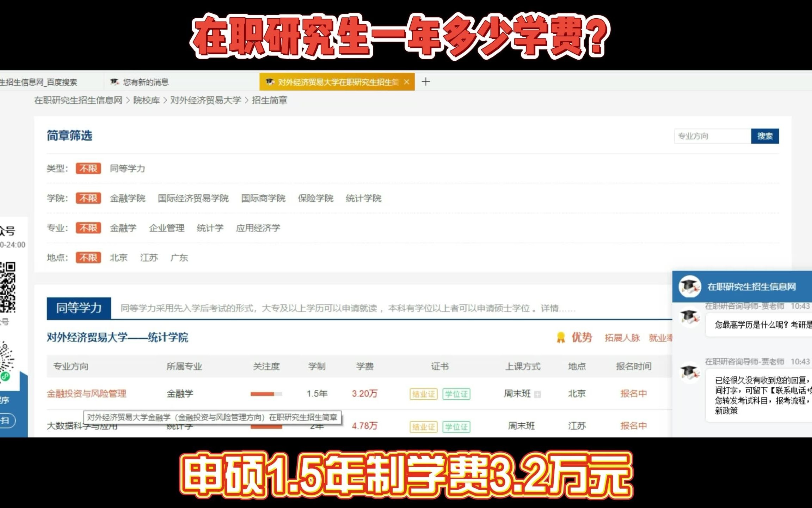Click the 贾老师 avatar beside 您最高学历 message
This screenshot has height=508, width=812.
pos(690,317)
